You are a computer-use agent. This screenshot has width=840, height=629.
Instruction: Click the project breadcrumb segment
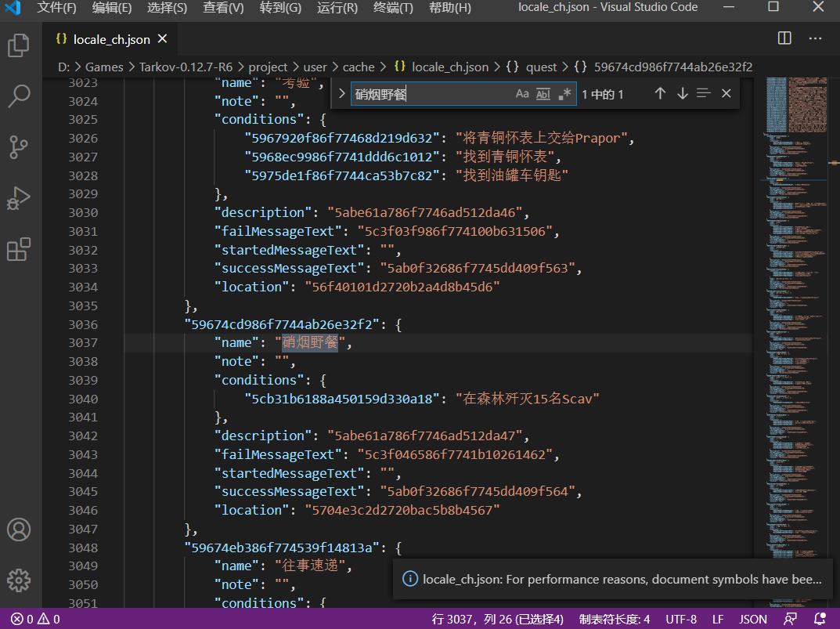pos(268,67)
